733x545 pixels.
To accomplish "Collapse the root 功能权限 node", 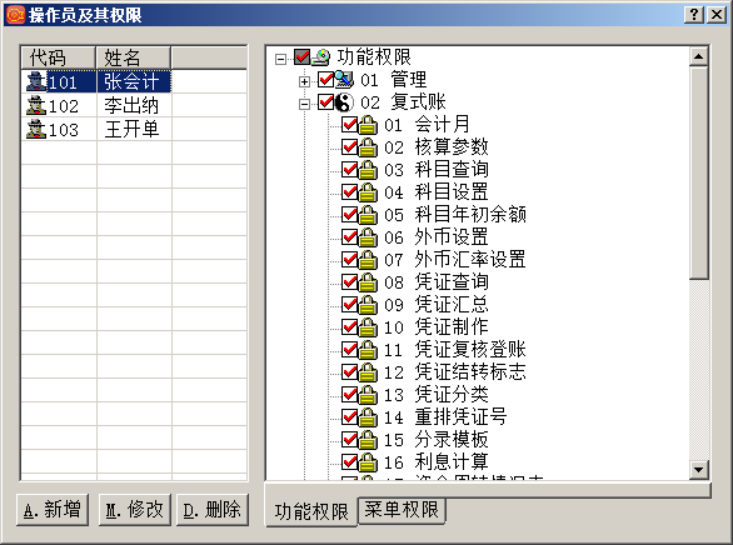I will tap(281, 58).
